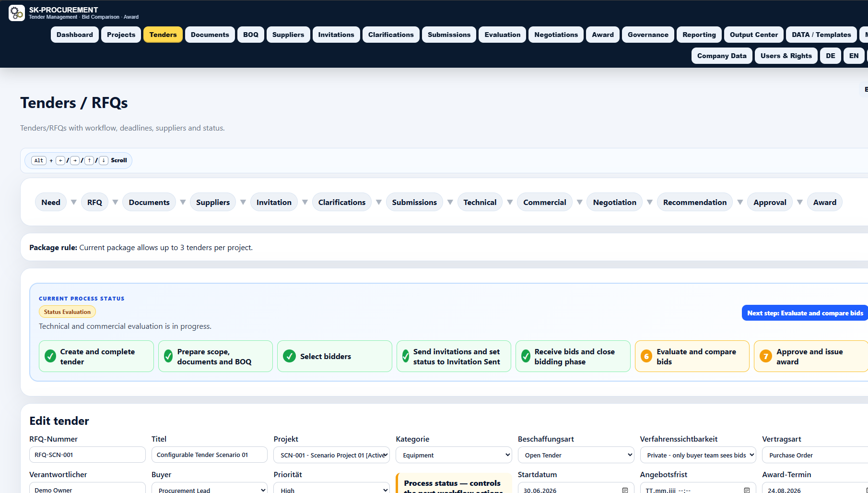Click the arrow after the Submissions stage
This screenshot has height=493, width=868.
pyautogui.click(x=450, y=202)
